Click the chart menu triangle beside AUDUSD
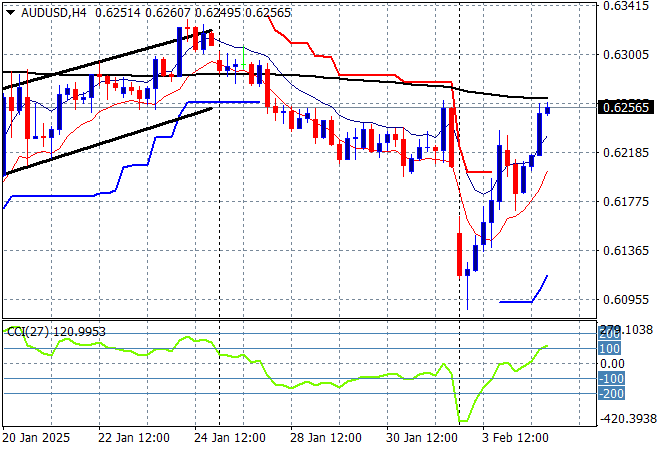Image resolution: width=660 pixels, height=450 pixels. (10, 11)
